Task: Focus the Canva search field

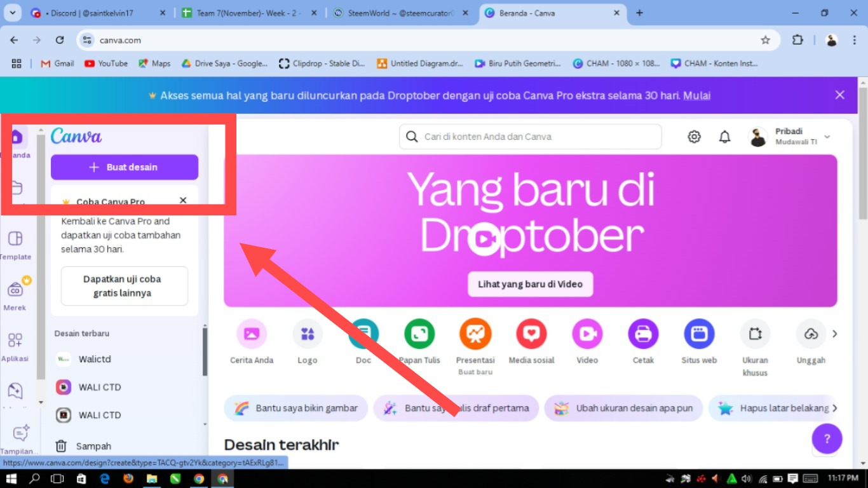Action: (x=531, y=137)
